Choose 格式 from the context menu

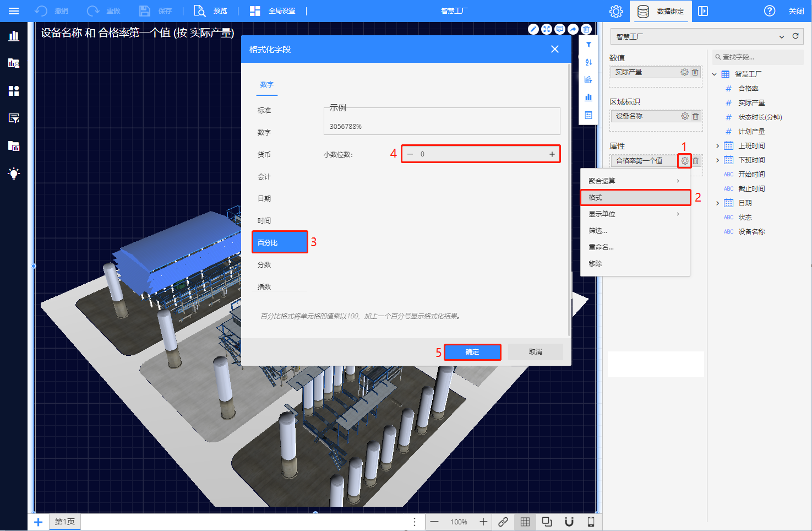coord(635,197)
